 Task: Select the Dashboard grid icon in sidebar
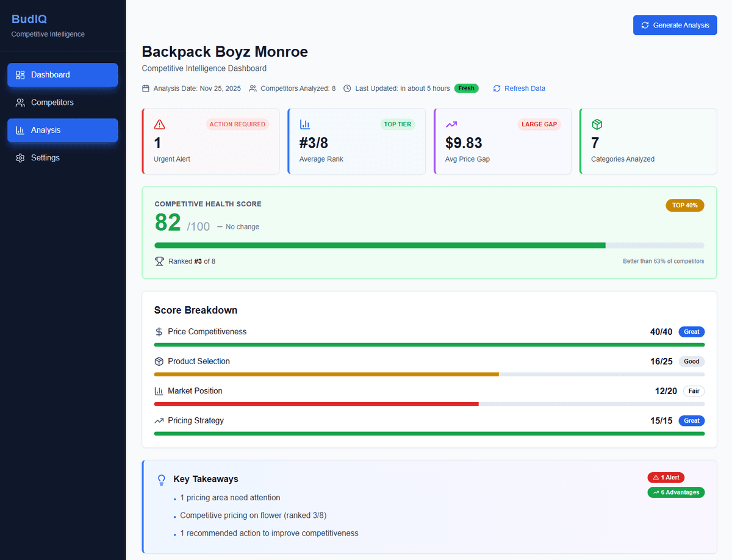click(x=20, y=74)
